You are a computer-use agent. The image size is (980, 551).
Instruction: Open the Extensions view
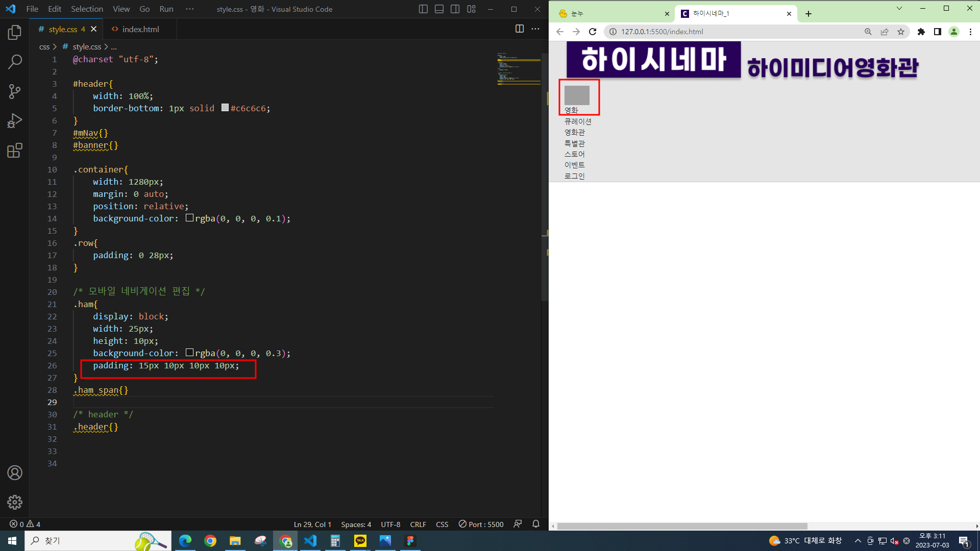click(x=15, y=151)
